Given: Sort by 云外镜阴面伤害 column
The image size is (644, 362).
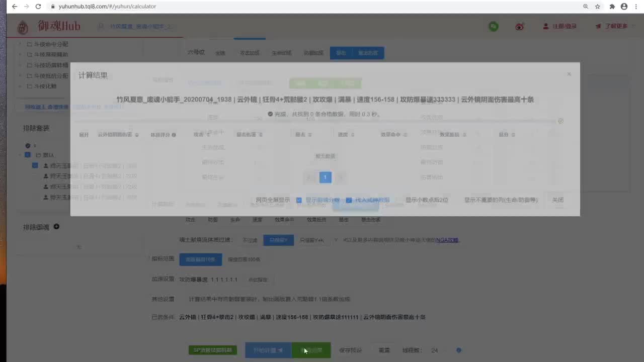Looking at the screenshot, I should click(x=118, y=135).
